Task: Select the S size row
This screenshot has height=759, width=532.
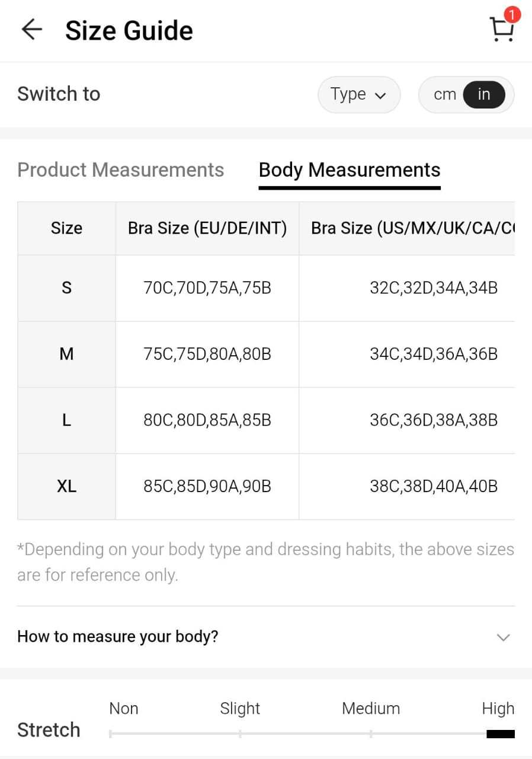Action: coord(66,288)
